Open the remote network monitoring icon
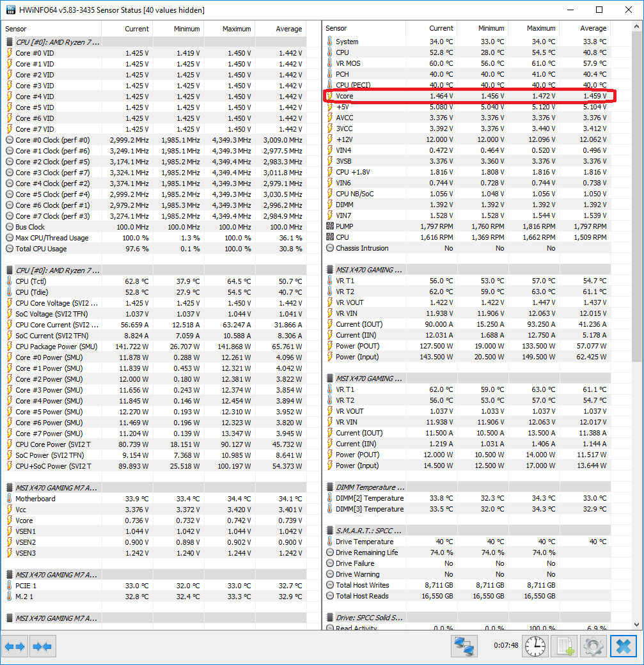The height and width of the screenshot is (665, 644). [464, 646]
